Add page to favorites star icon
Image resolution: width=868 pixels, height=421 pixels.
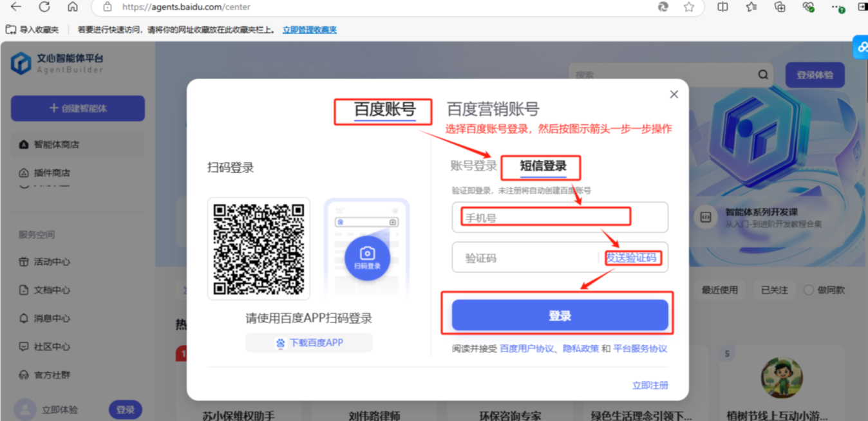pyautogui.click(x=689, y=7)
